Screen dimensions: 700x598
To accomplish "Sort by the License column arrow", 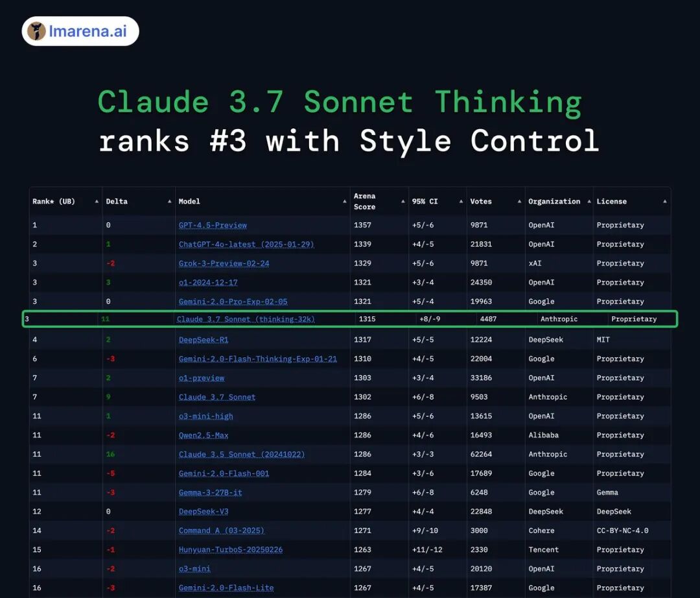I will click(x=665, y=202).
